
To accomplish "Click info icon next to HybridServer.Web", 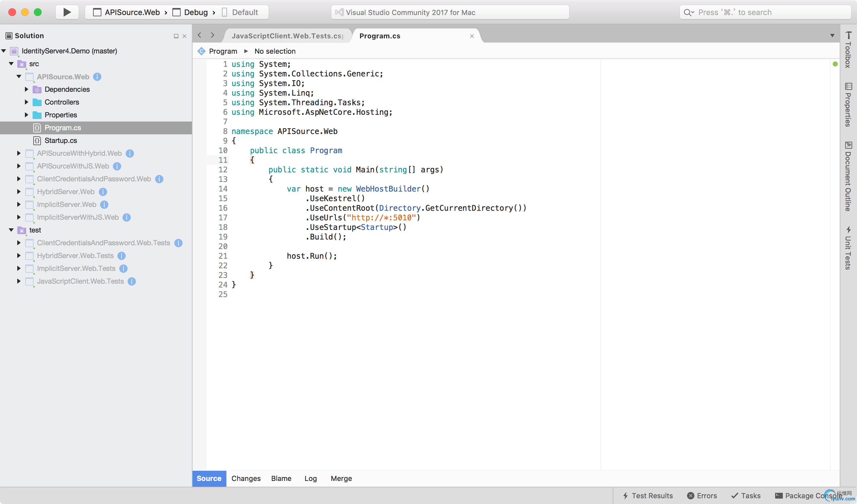I will point(103,192).
